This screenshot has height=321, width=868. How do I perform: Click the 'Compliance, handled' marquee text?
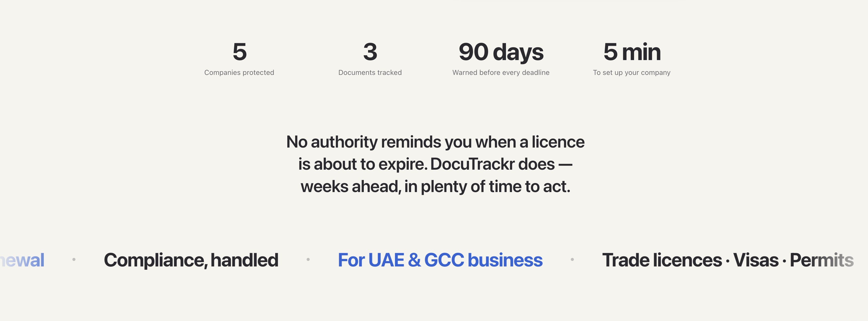click(x=191, y=260)
